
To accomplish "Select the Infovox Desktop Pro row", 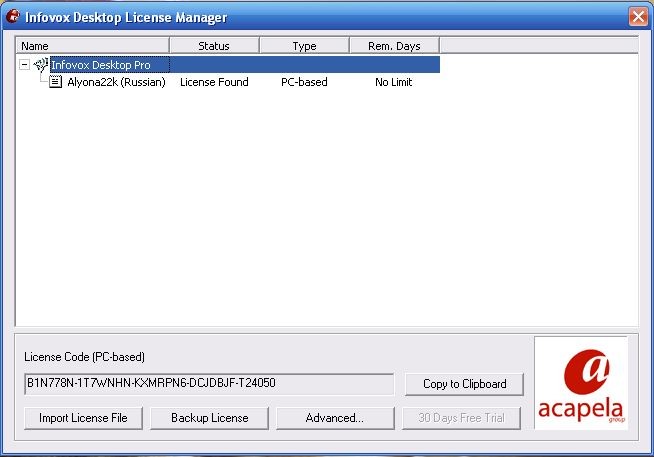I will pyautogui.click(x=245, y=65).
